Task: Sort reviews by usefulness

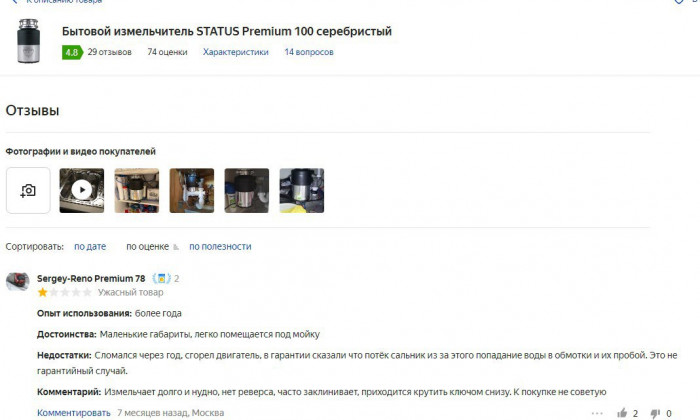Action: pos(220,246)
